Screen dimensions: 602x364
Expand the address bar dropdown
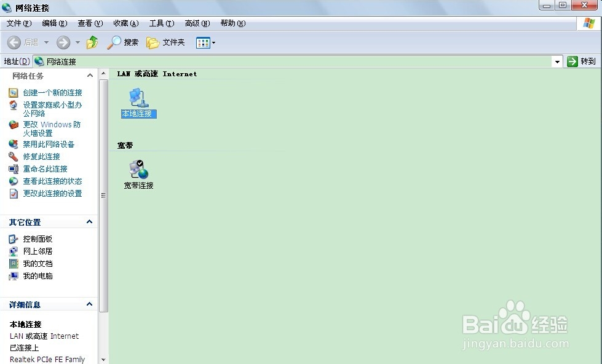(x=557, y=61)
